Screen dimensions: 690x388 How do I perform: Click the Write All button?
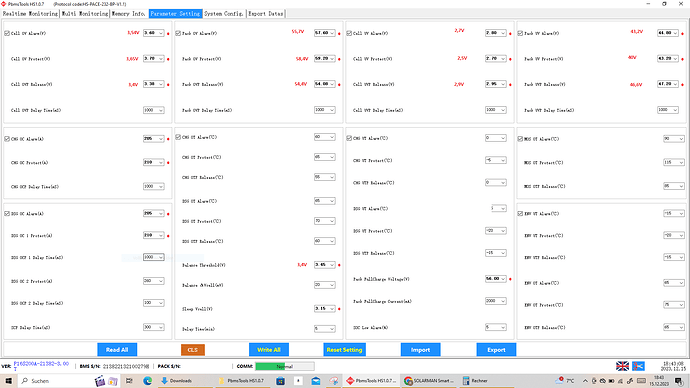[x=269, y=350]
